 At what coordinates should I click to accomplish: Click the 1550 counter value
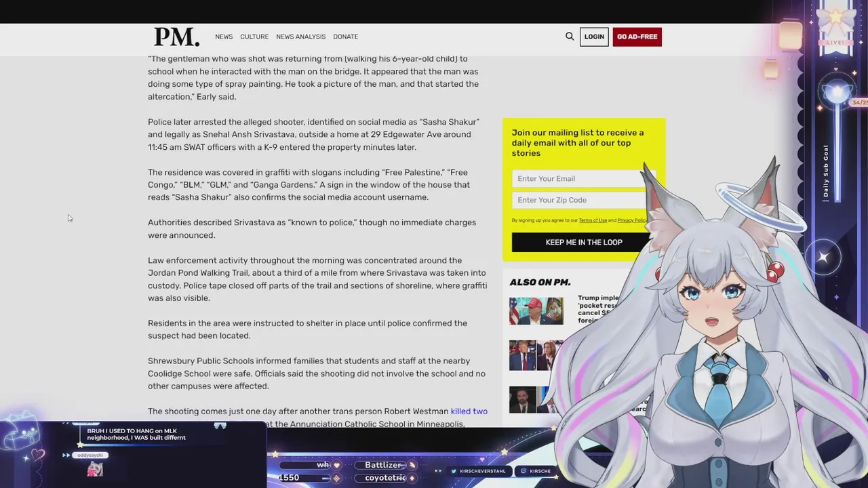click(289, 478)
